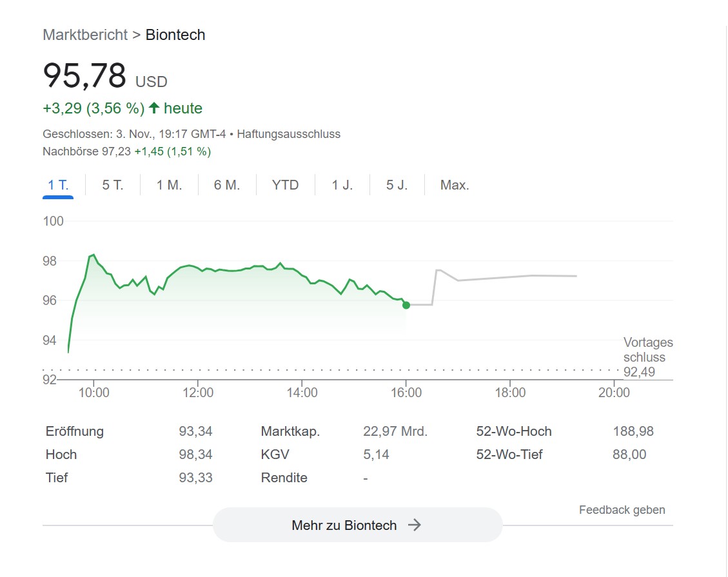The height and width of the screenshot is (577, 728).
Task: Click the Marktkap. label
Action: (291, 431)
